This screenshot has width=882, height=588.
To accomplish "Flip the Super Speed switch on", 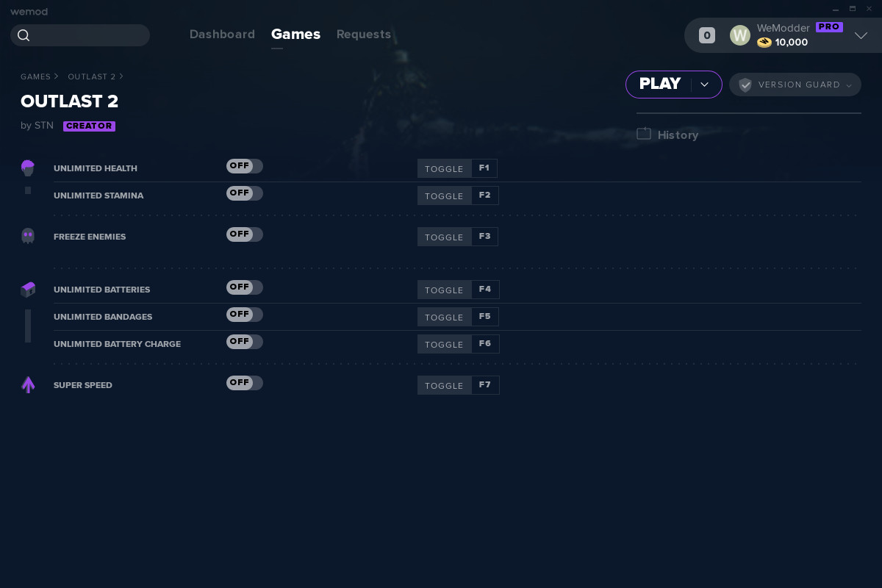I will (x=244, y=382).
